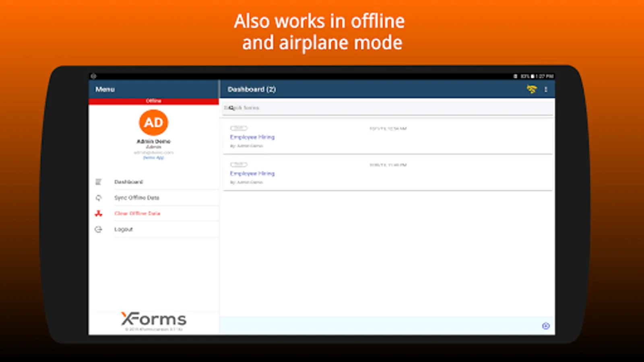The width and height of the screenshot is (644, 362).
Task: Open the three-dot overflow menu
Action: pyautogui.click(x=546, y=89)
